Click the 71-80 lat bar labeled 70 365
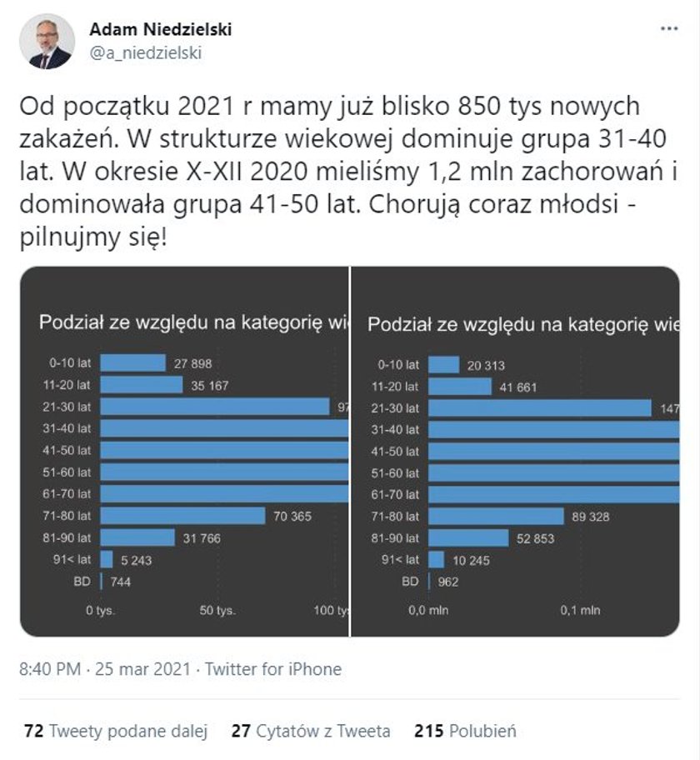Image resolution: width=700 pixels, height=760 pixels. pyautogui.click(x=182, y=516)
